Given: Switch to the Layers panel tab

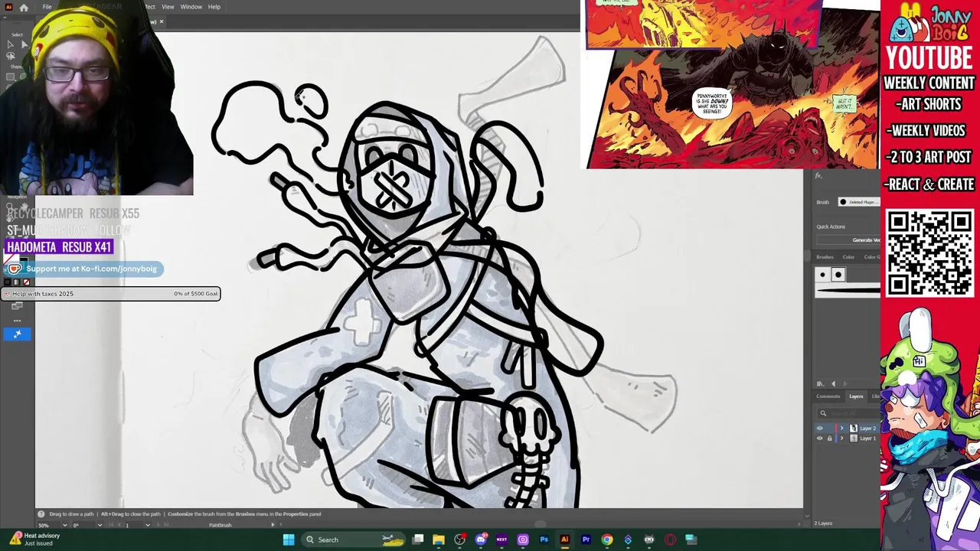Looking at the screenshot, I should coord(856,396).
